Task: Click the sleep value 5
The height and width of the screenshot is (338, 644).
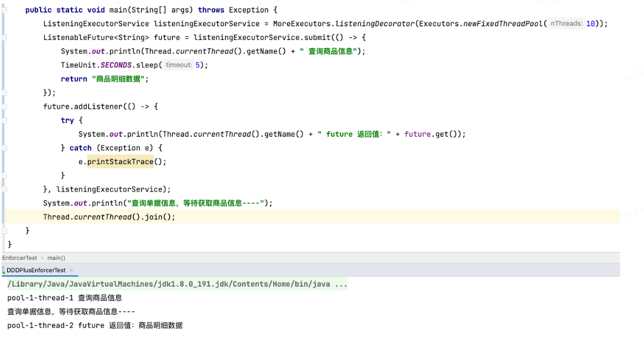Action: [x=197, y=65]
